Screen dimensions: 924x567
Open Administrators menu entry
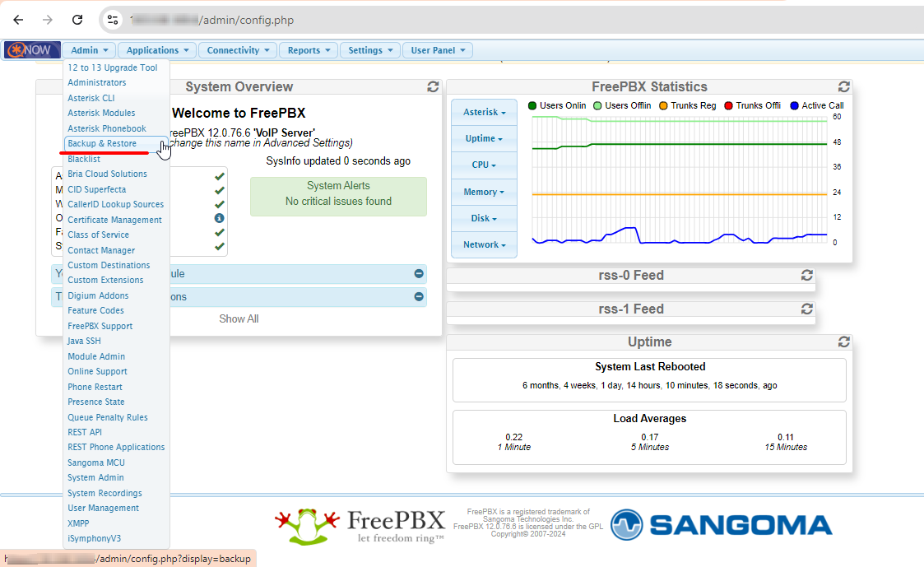coord(96,82)
